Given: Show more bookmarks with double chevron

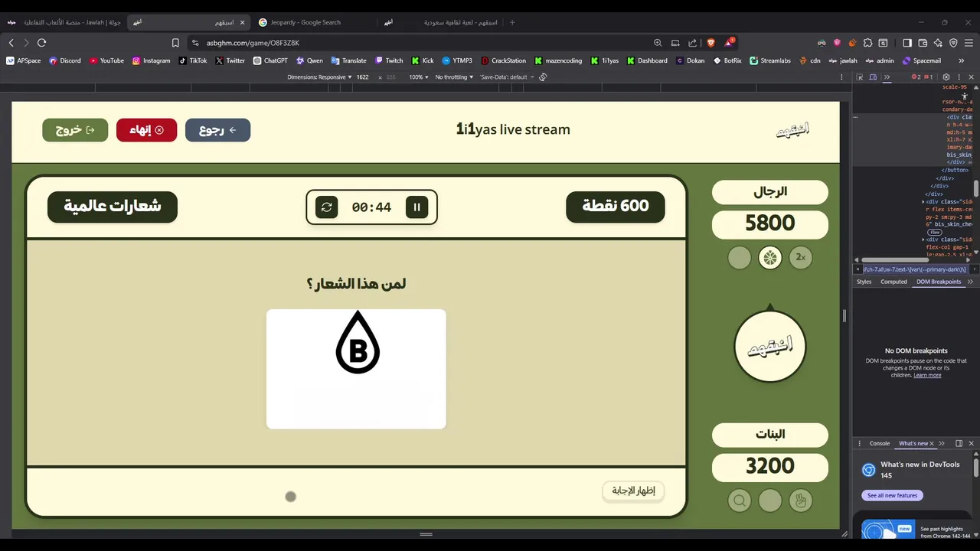Looking at the screenshot, I should point(961,60).
